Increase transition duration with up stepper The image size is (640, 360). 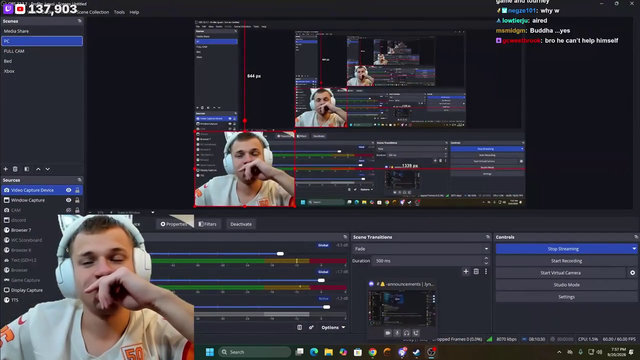click(x=486, y=258)
